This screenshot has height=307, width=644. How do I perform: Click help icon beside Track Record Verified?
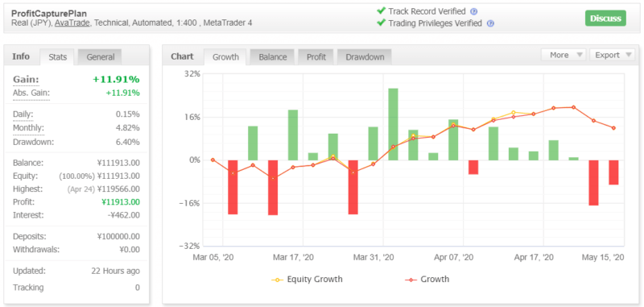tap(474, 11)
